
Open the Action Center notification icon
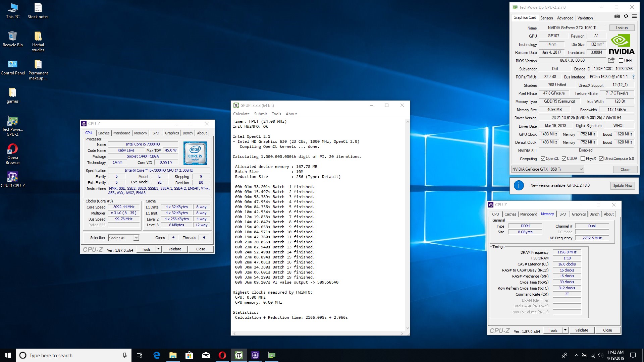click(633, 355)
